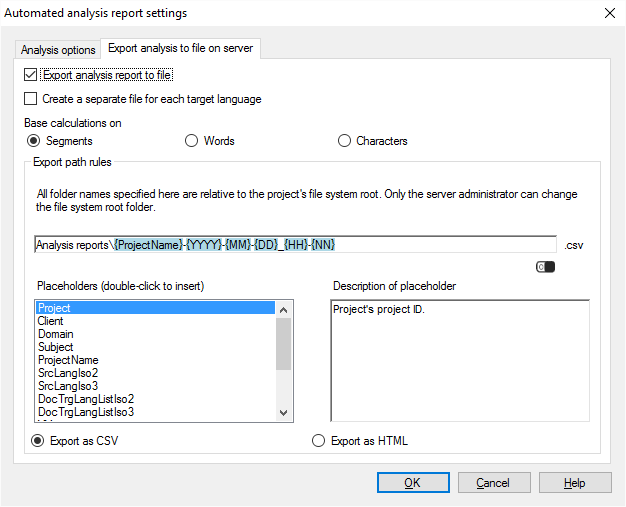Choose Characters as calculation base
626x507 pixels.
click(344, 141)
